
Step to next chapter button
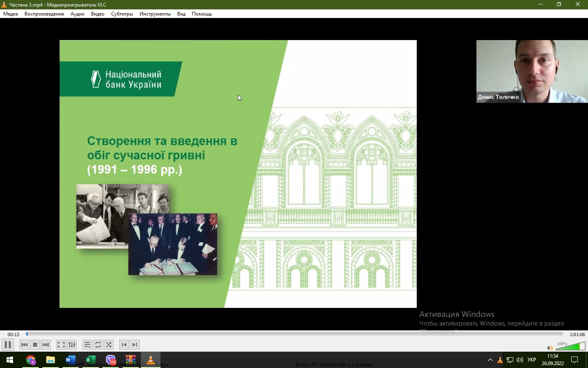click(x=135, y=345)
